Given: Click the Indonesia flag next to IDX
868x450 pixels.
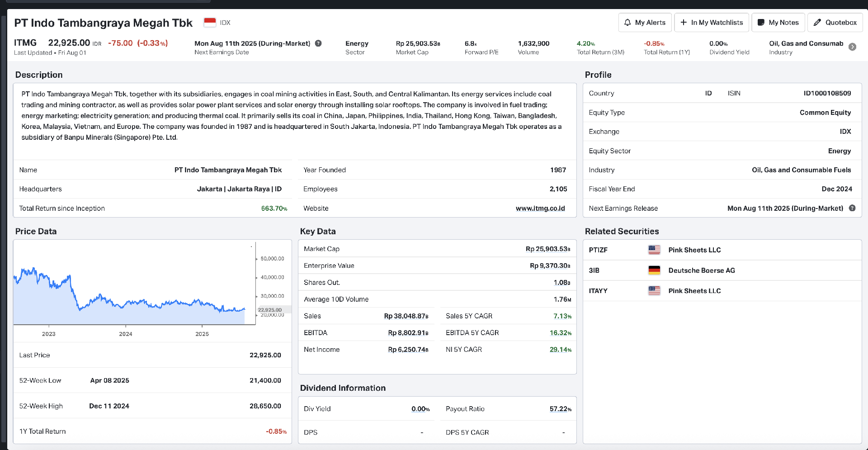Looking at the screenshot, I should coord(210,23).
